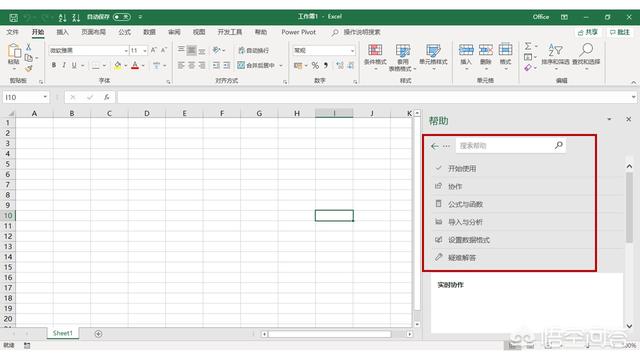Click the Increase Font Size icon
This screenshot has height=360, width=640.
coord(154,50)
